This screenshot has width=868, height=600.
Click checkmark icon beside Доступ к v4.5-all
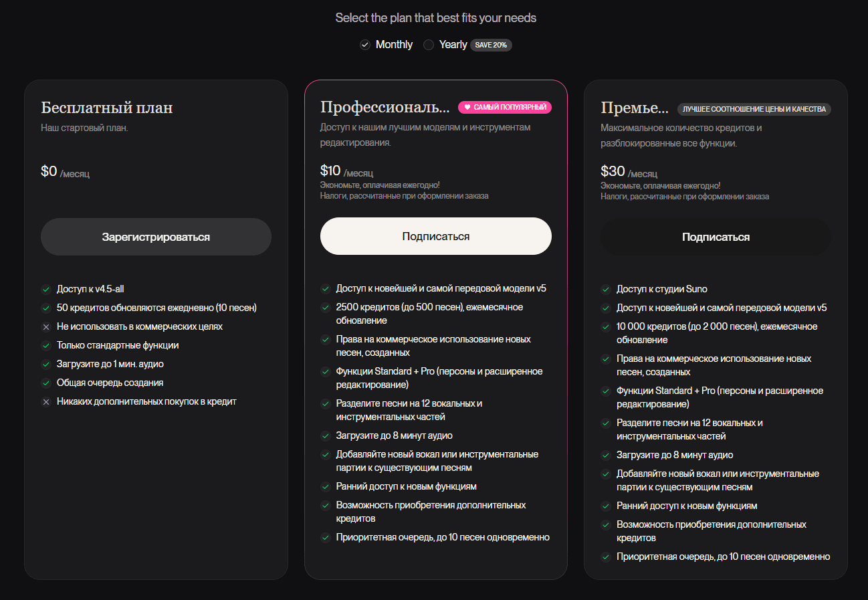[x=46, y=290]
